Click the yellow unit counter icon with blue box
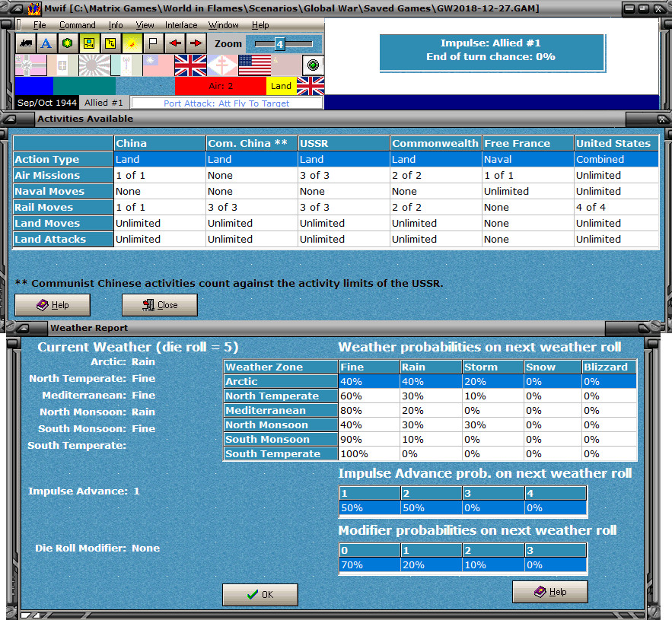The image size is (672, 620). [x=89, y=43]
